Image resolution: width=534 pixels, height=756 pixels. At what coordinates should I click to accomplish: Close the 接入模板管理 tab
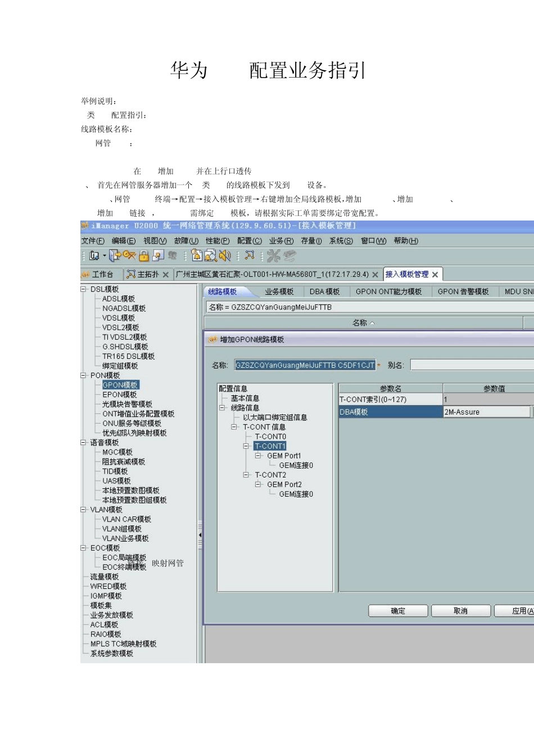(x=435, y=275)
